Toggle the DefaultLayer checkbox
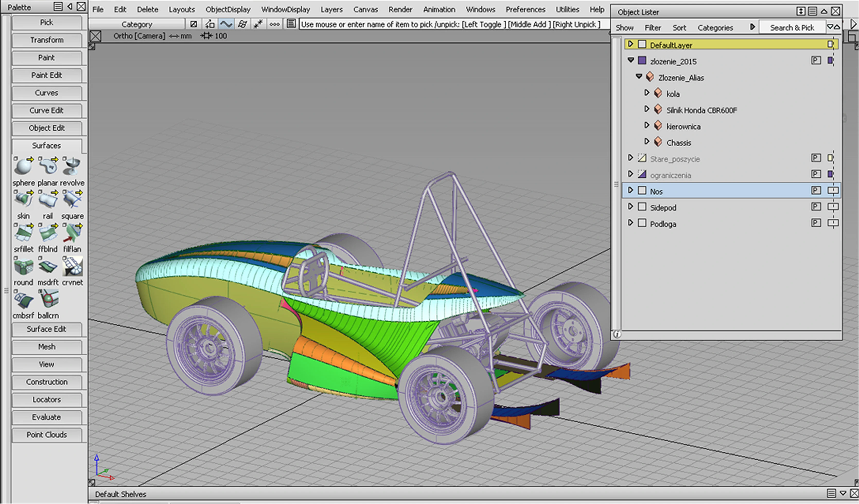859x504 pixels. point(642,44)
